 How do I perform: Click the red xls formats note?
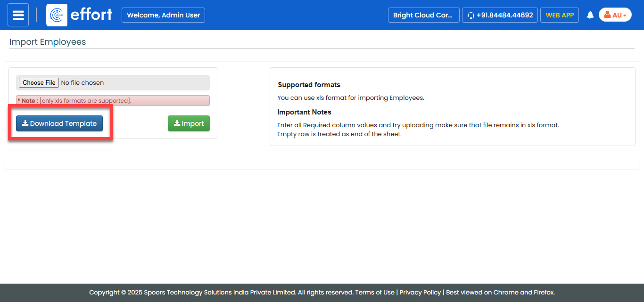click(113, 101)
